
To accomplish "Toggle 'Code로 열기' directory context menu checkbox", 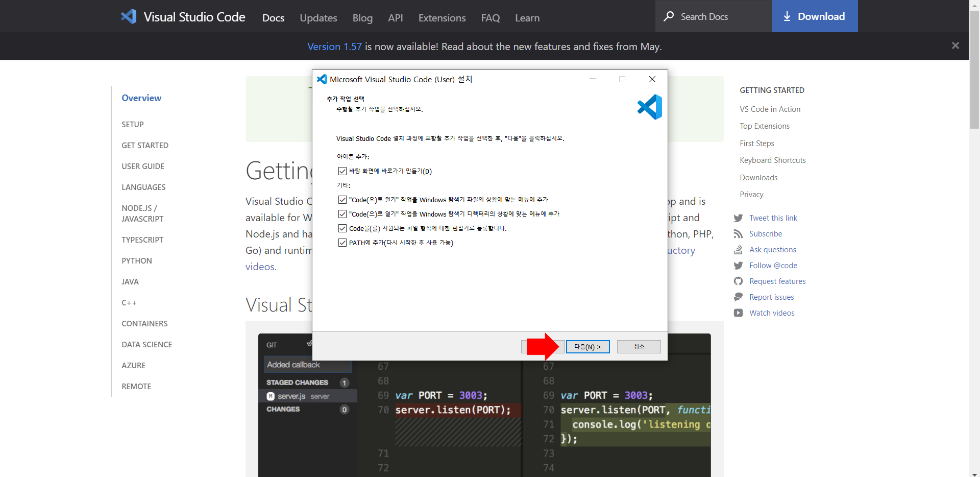I will tap(342, 214).
